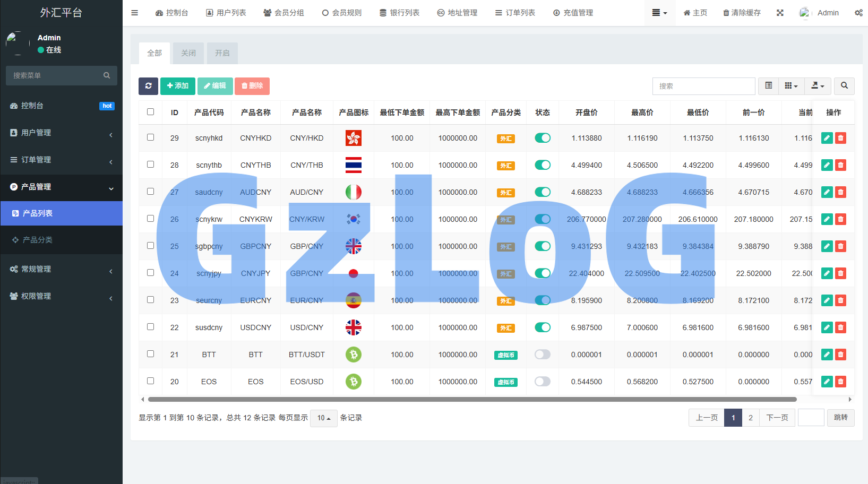The image size is (868, 484).
Task: Refresh the product list
Action: pos(148,86)
